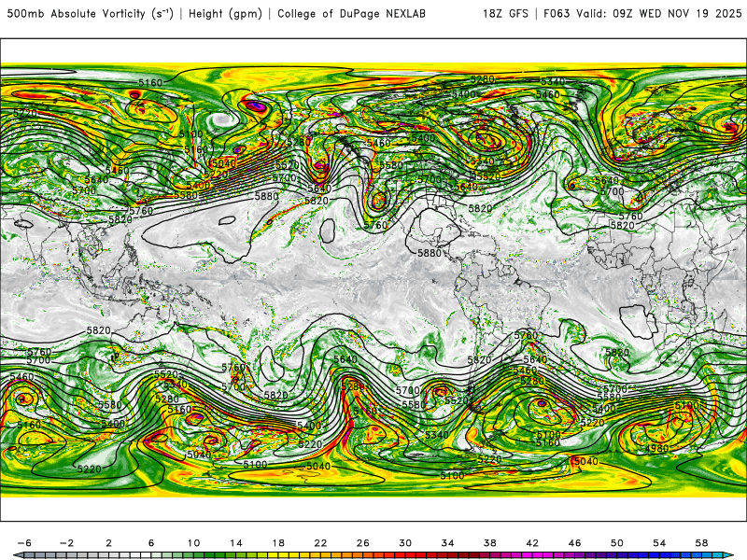This screenshot has width=747, height=560.
Task: Click the gray left arrow end of colorbar
Action: [18, 555]
